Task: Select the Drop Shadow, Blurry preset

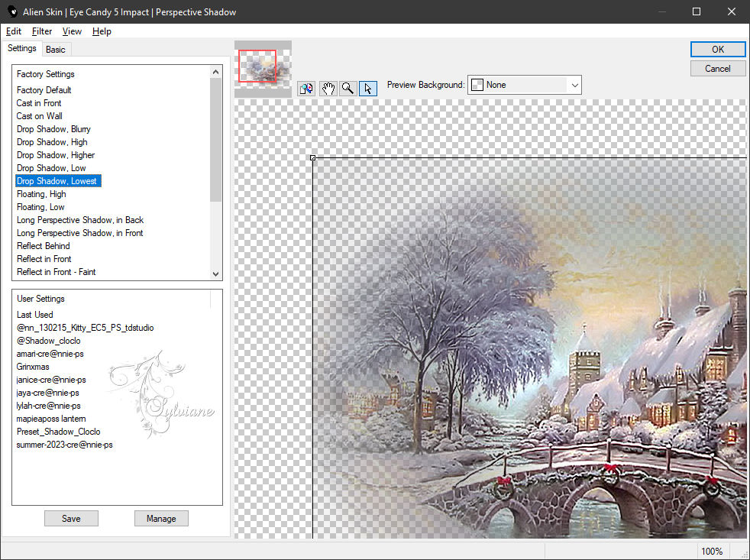Action: pos(53,129)
